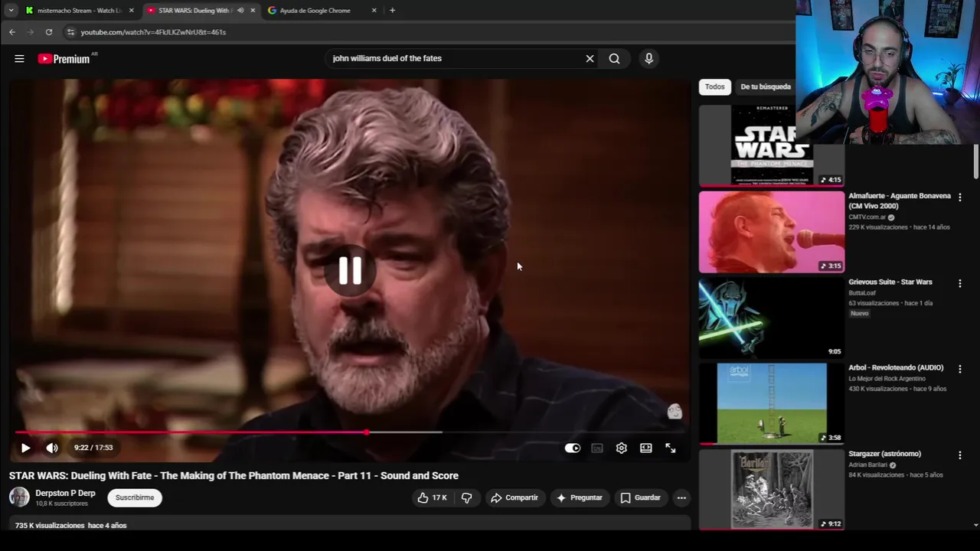The width and height of the screenshot is (980, 551).
Task: Open the Almafuerte Aguante Bonavena thumbnail
Action: [771, 231]
